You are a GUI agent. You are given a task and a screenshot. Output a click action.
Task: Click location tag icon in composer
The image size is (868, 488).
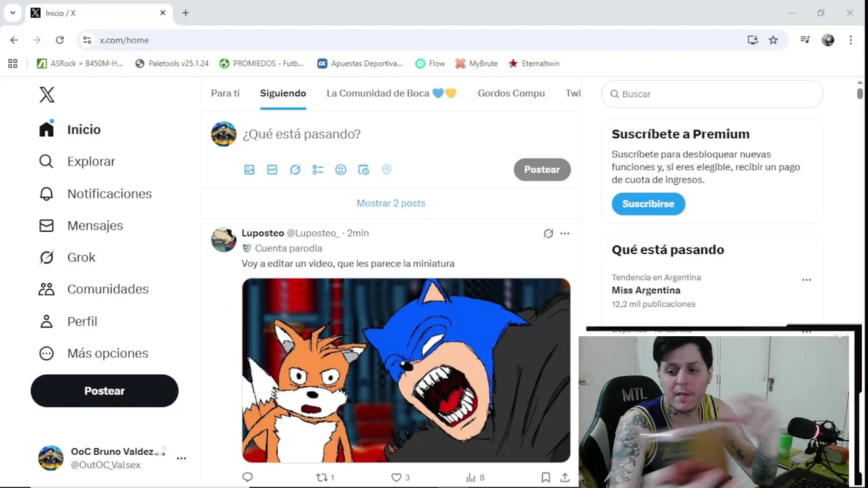coord(387,170)
